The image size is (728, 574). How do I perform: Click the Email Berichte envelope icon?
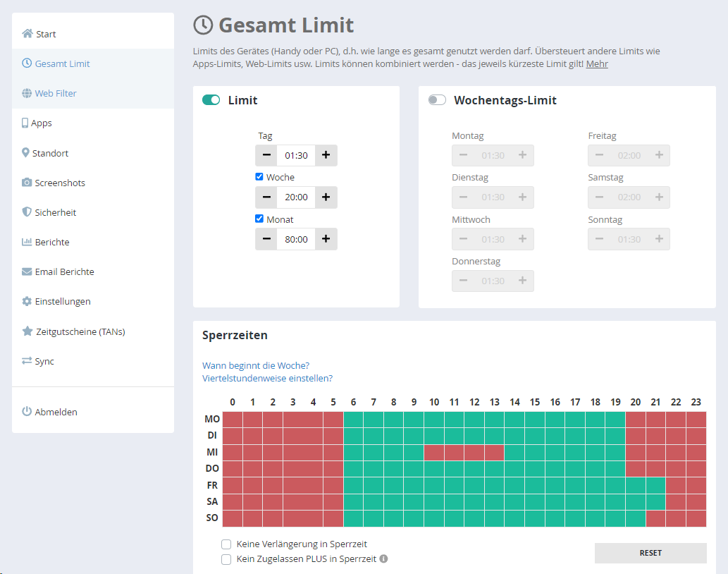click(x=27, y=271)
